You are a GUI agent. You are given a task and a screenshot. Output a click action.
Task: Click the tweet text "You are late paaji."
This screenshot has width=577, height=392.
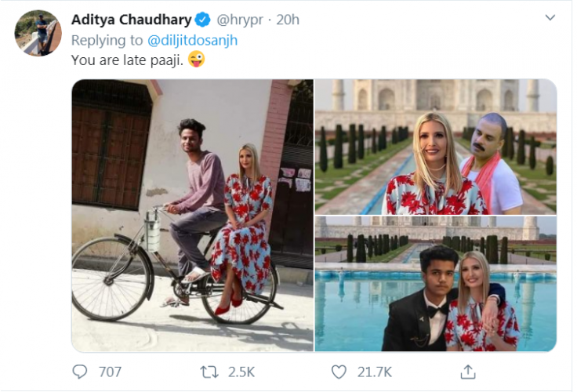coord(127,59)
